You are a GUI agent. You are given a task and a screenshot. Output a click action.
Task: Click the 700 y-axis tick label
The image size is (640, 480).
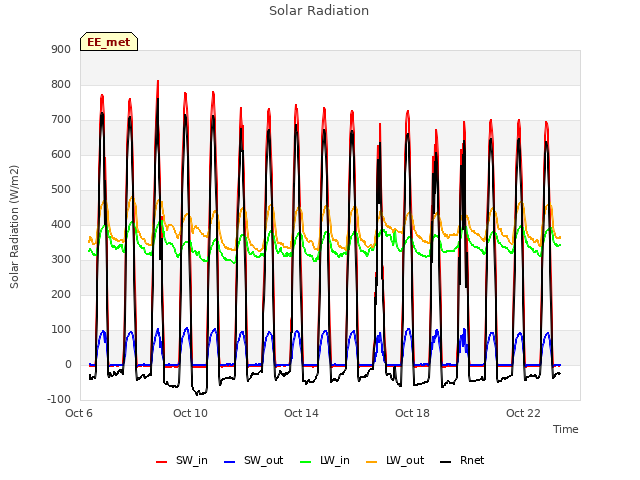[x=61, y=120]
